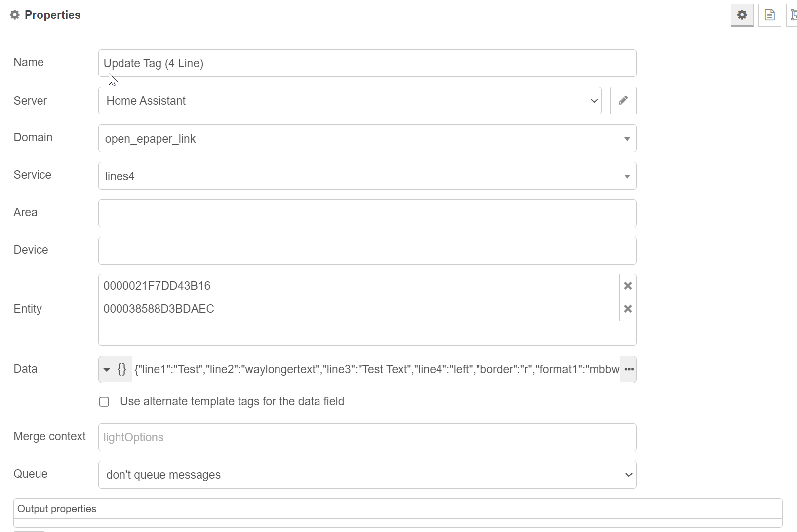Change the Data field type selector arrow

click(107, 369)
